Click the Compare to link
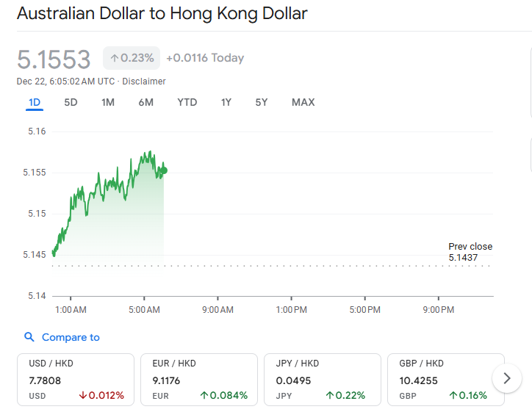The image size is (532, 412). [x=71, y=337]
